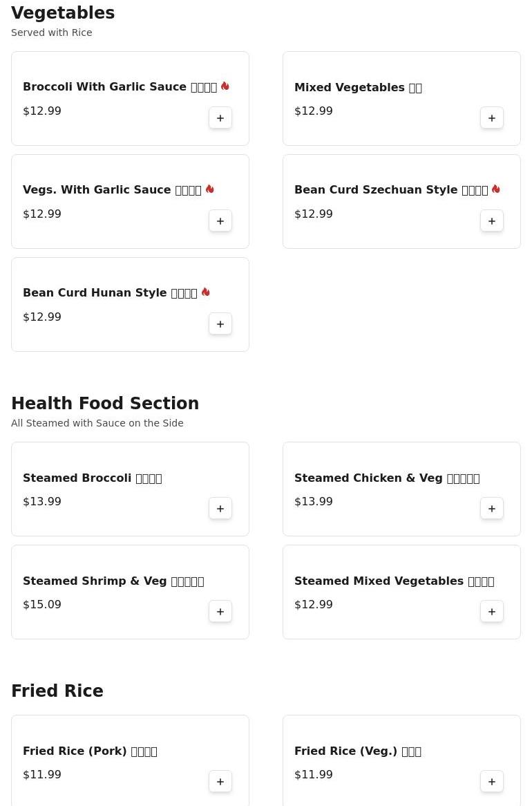532x806 pixels.
Task: Add Mixed Vegetables to order
Action: coord(492,118)
